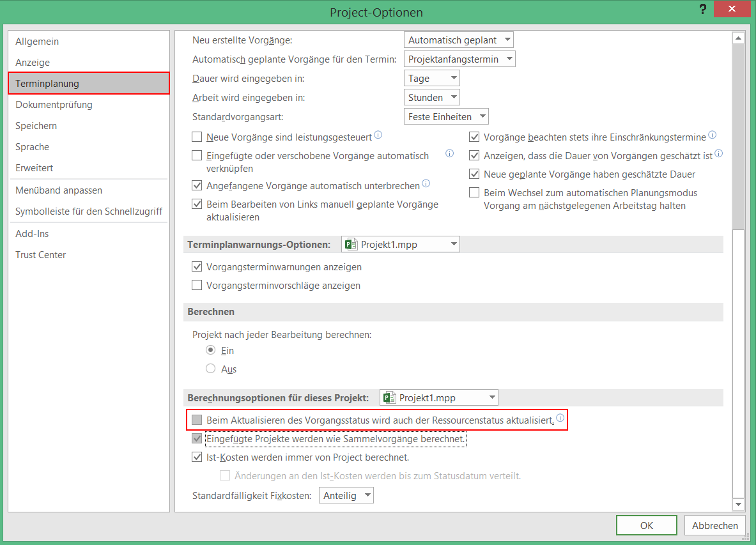The height and width of the screenshot is (545, 756).
Task: Click the 'Abbrechen' button
Action: (715, 525)
